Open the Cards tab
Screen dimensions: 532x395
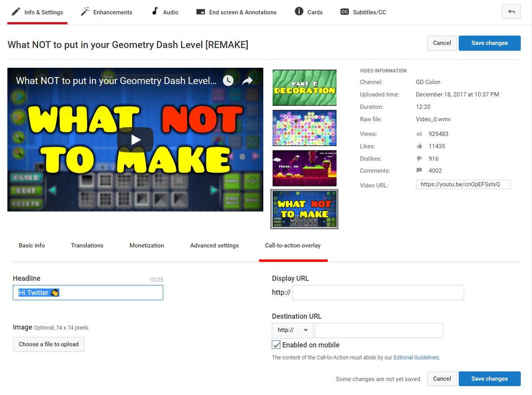pos(309,12)
